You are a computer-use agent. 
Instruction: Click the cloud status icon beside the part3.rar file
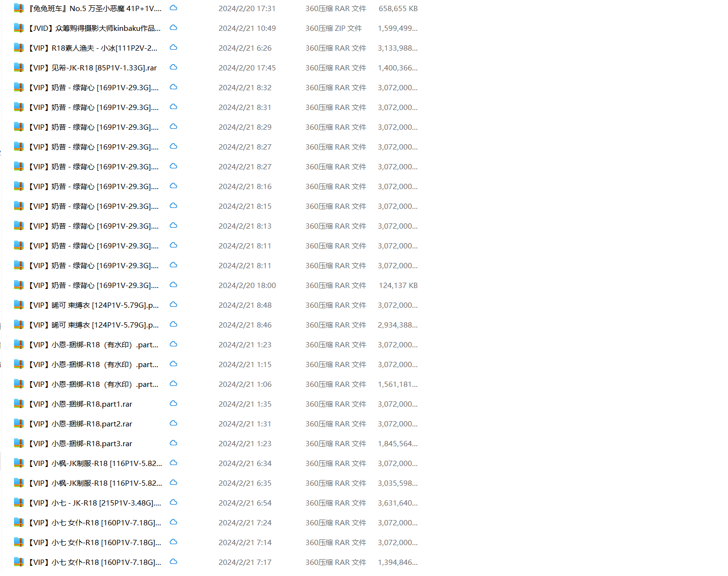tap(174, 443)
